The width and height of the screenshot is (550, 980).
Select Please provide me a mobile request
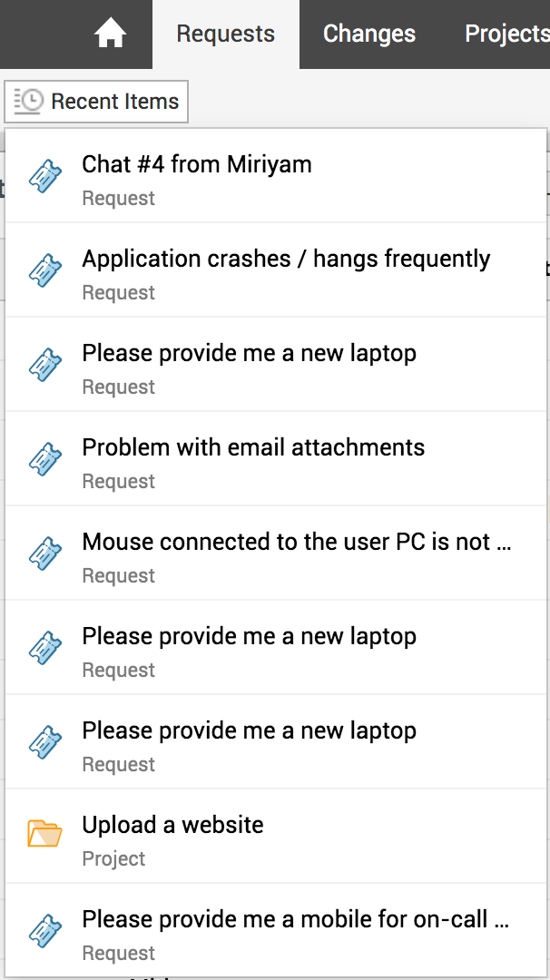[295, 919]
